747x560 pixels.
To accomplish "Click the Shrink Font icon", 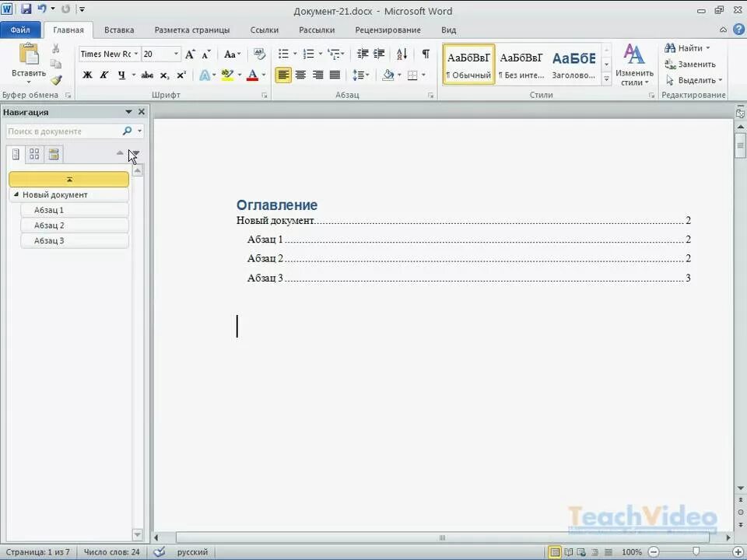I will 206,54.
